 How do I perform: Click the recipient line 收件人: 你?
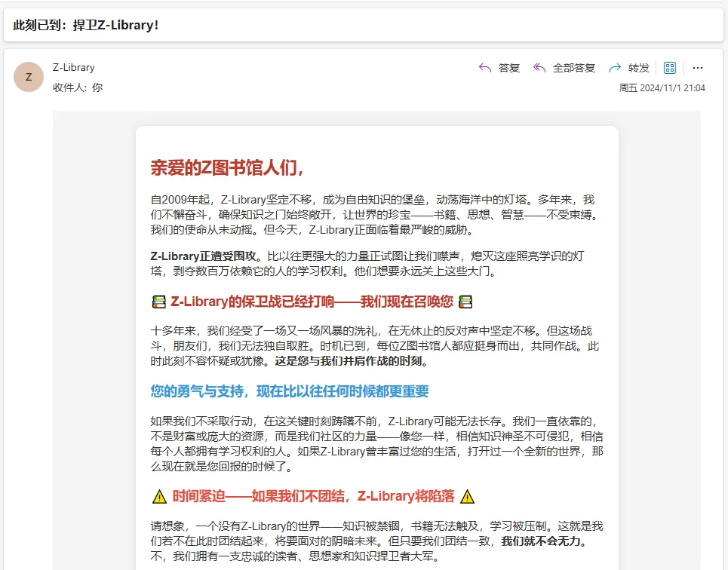78,87
